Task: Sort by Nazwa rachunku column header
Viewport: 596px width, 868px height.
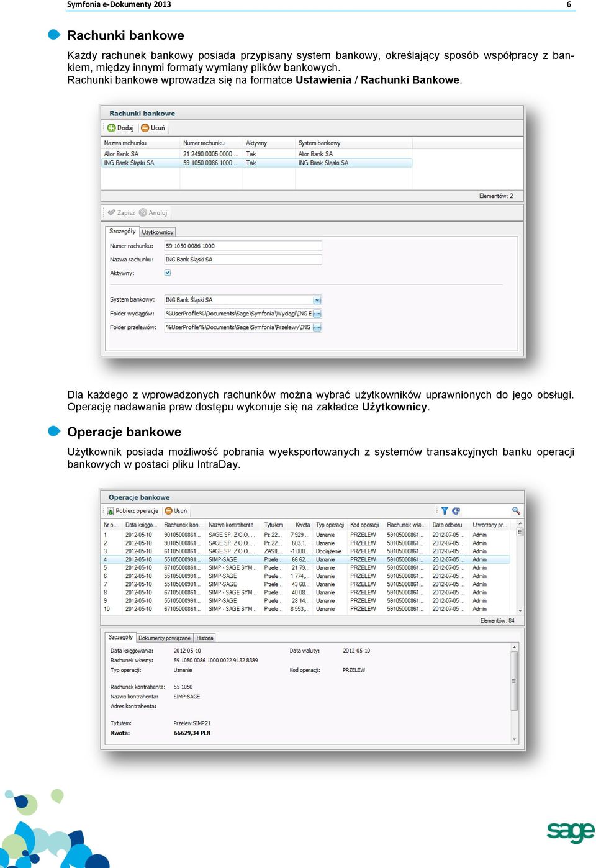Action: point(141,143)
